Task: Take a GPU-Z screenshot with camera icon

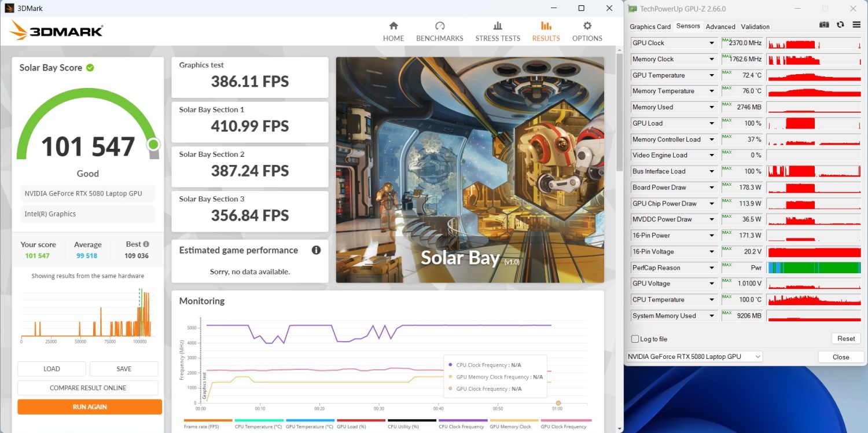Action: click(x=824, y=25)
